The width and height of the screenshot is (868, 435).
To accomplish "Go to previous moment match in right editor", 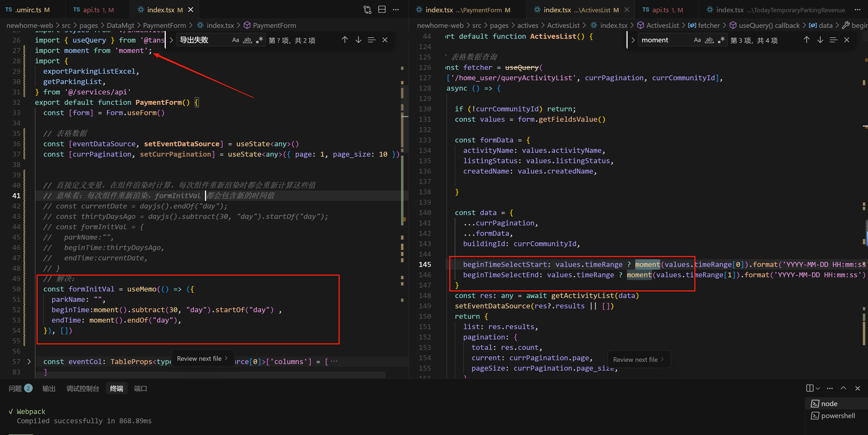I will coord(806,40).
